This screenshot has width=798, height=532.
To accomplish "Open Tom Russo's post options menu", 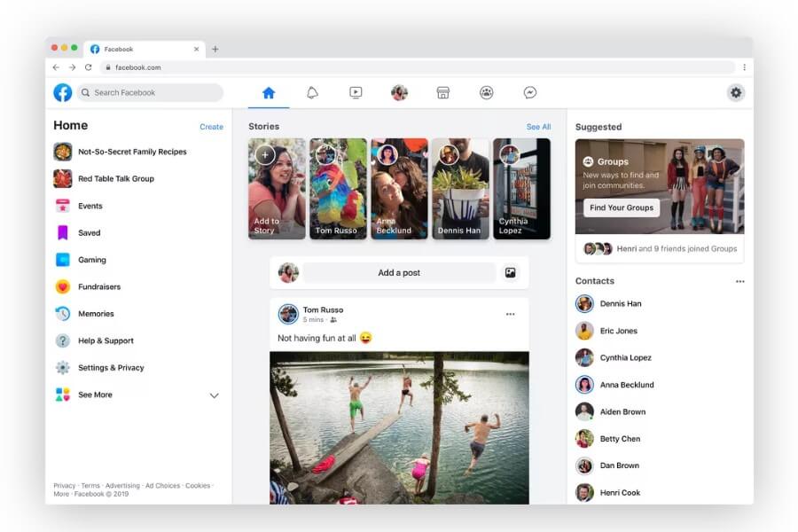I will (x=510, y=315).
